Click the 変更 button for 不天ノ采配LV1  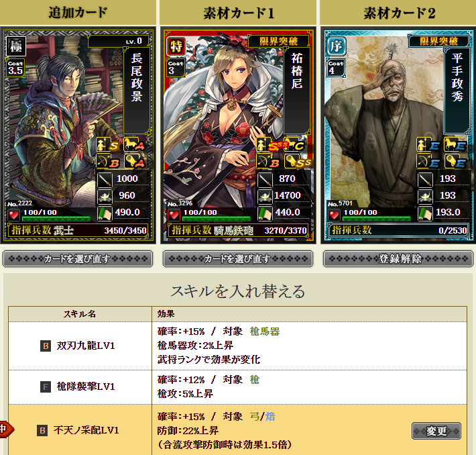[436, 431]
